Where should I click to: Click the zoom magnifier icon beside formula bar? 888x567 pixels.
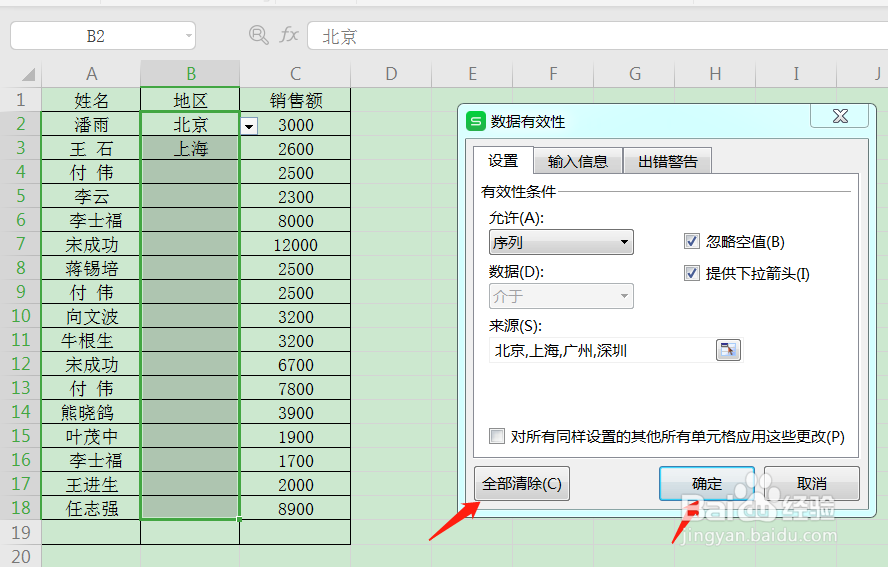(x=258, y=35)
